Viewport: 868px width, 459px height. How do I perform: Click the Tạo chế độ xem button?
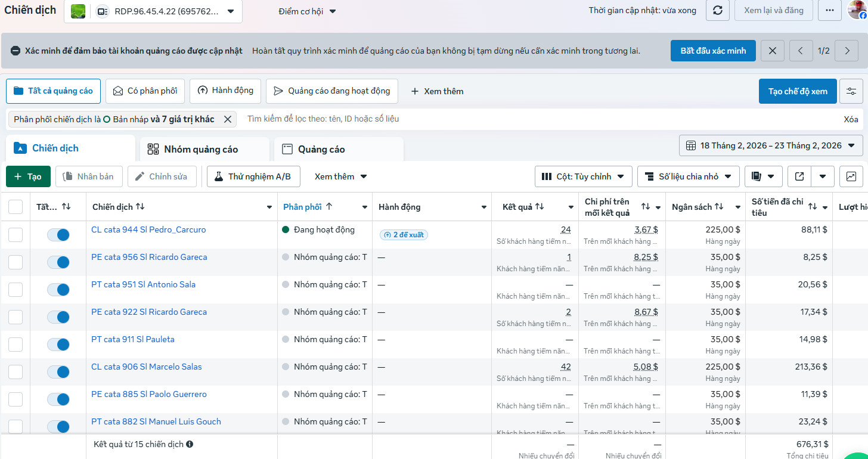coord(798,91)
